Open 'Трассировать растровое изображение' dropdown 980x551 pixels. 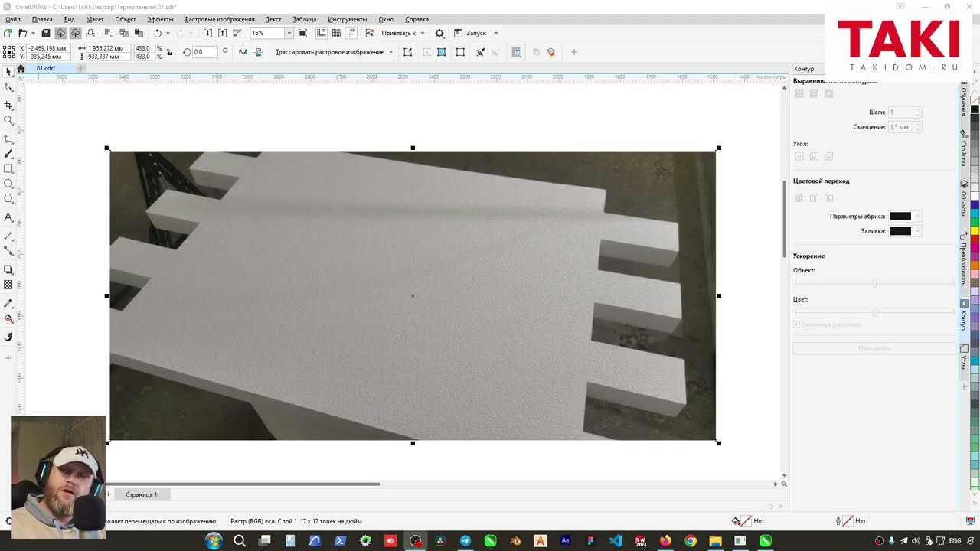click(390, 52)
